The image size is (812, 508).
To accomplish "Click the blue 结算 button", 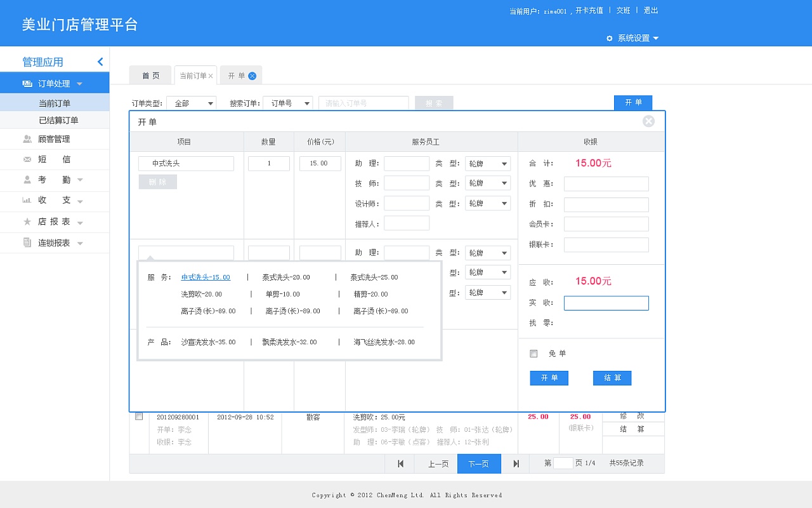I will 612,378.
